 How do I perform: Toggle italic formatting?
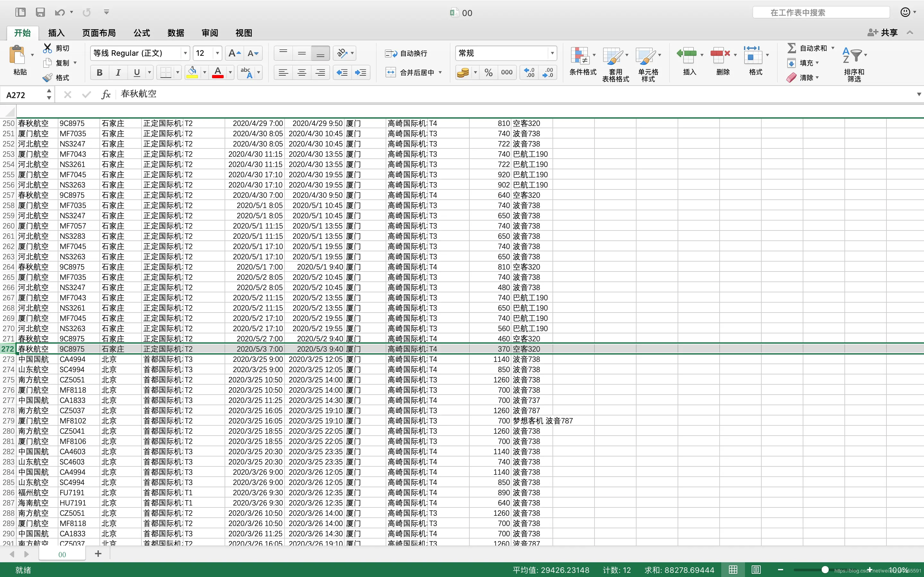pyautogui.click(x=118, y=72)
